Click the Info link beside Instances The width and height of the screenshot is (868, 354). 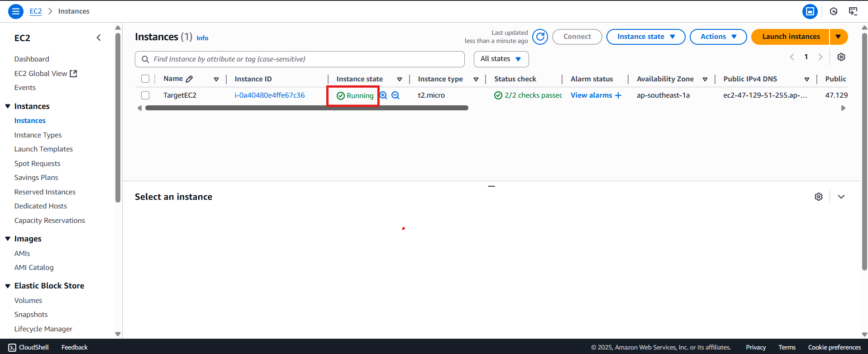202,38
